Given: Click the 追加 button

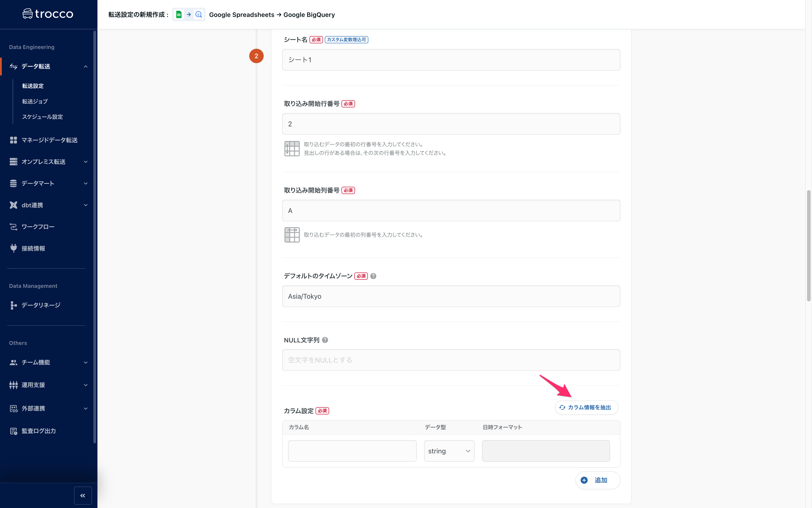Looking at the screenshot, I should click(598, 480).
